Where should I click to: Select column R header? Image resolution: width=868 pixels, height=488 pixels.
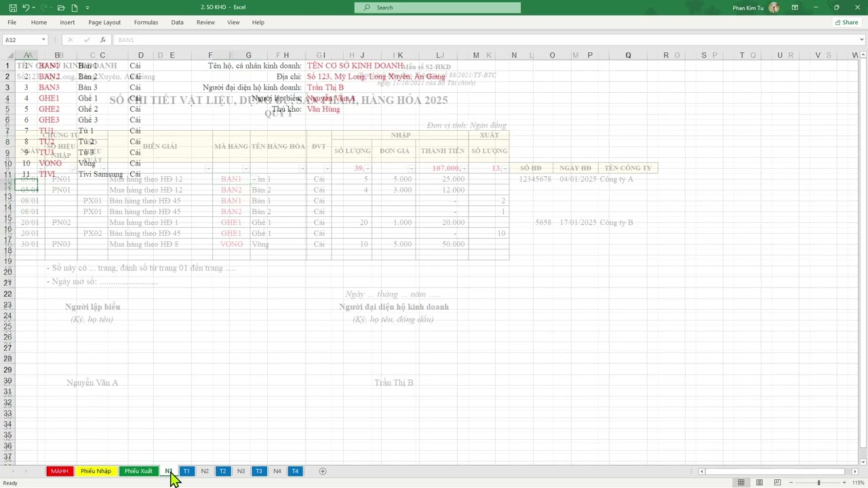pyautogui.click(x=666, y=56)
